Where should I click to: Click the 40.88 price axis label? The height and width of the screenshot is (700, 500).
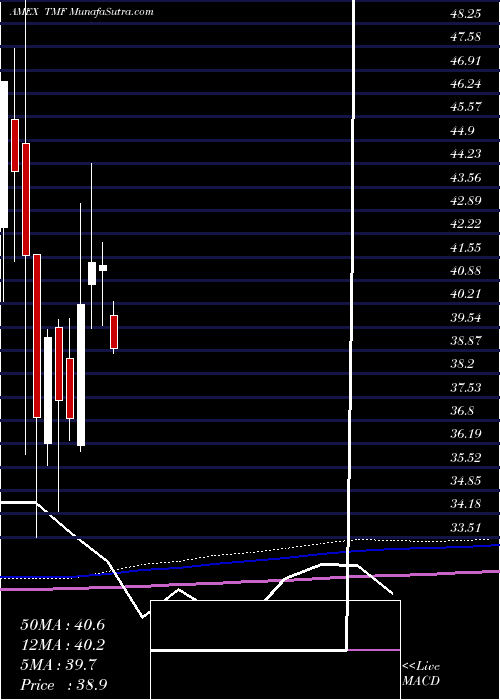465,270
